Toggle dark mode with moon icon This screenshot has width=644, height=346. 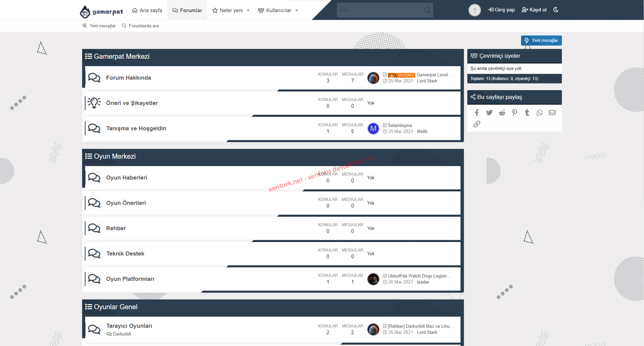(556, 10)
